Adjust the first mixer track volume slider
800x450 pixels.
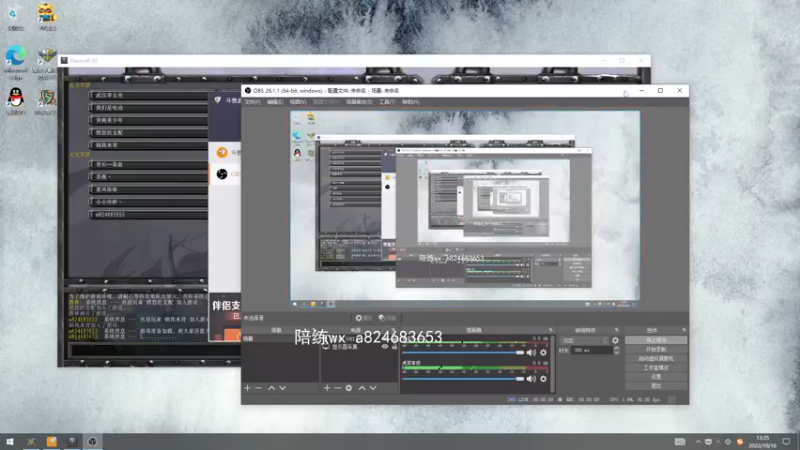(x=463, y=353)
